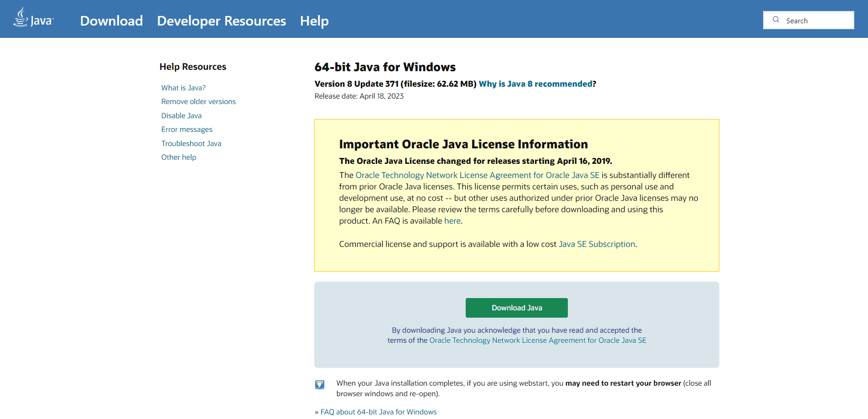Screen dimensions: 868x419
Task: Click the search magnifier icon
Action: coord(776,20)
